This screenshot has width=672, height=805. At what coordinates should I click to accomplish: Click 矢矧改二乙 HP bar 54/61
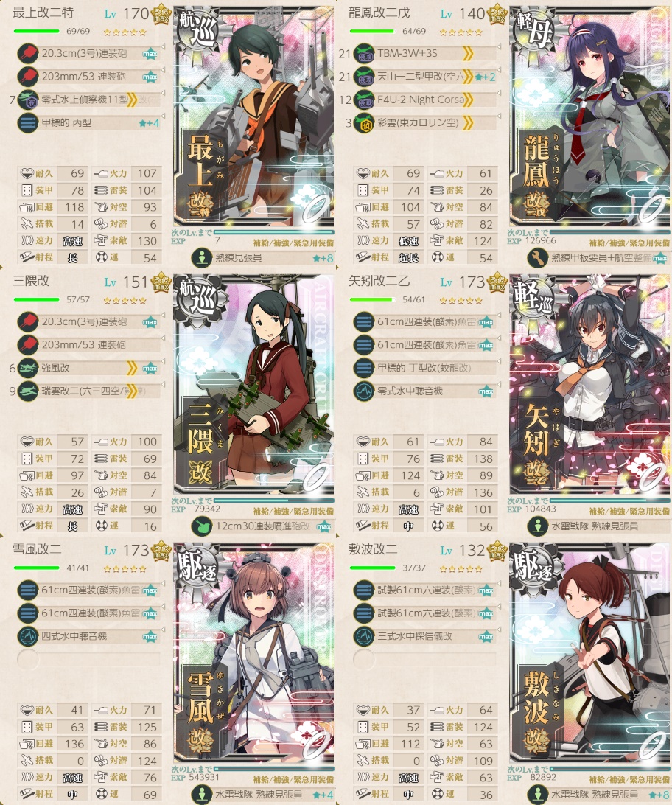point(372,300)
